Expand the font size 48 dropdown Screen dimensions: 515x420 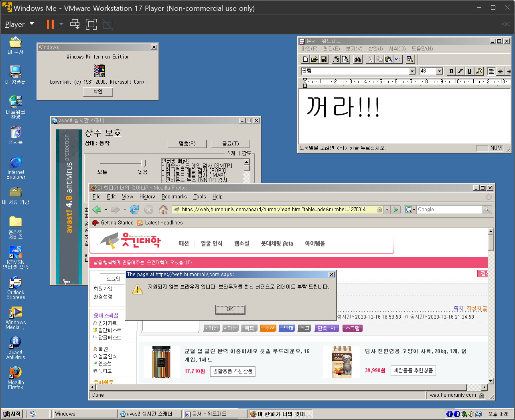pyautogui.click(x=439, y=71)
